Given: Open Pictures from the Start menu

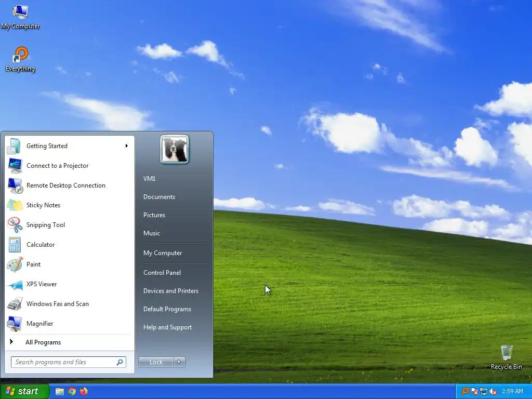Looking at the screenshot, I should click(x=154, y=215).
